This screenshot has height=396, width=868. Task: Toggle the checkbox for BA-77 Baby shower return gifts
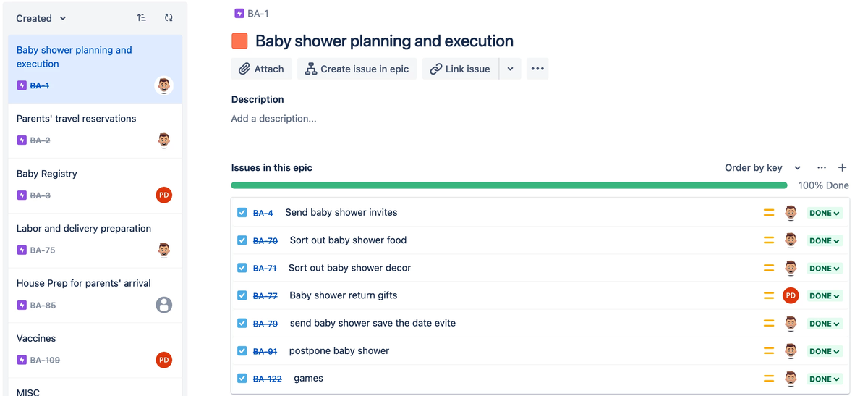click(242, 295)
